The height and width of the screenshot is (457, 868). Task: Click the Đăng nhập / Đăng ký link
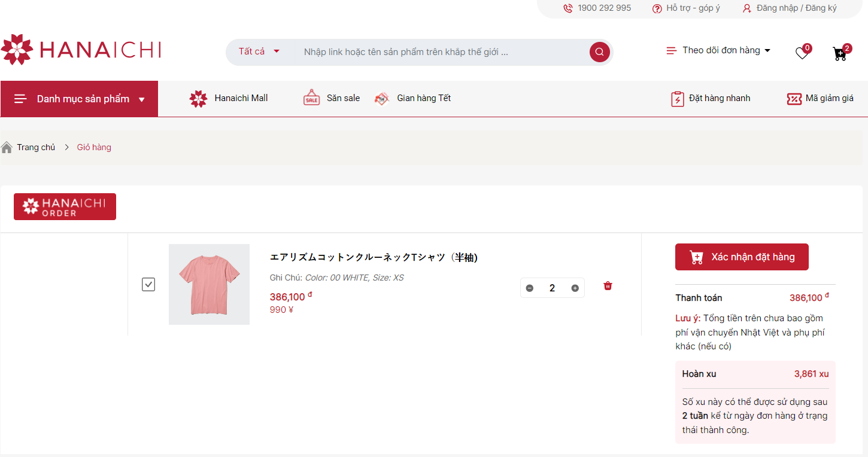coord(797,8)
